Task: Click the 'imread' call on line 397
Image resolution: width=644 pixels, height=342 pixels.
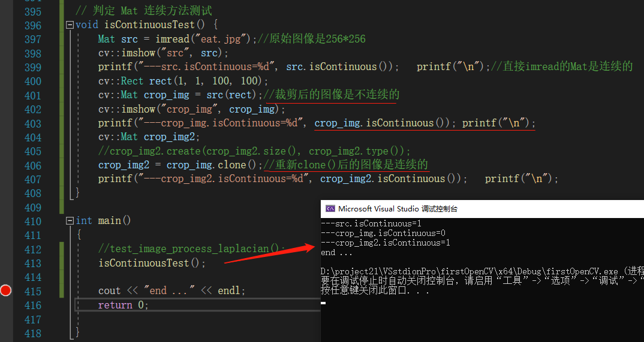Action: tap(172, 39)
